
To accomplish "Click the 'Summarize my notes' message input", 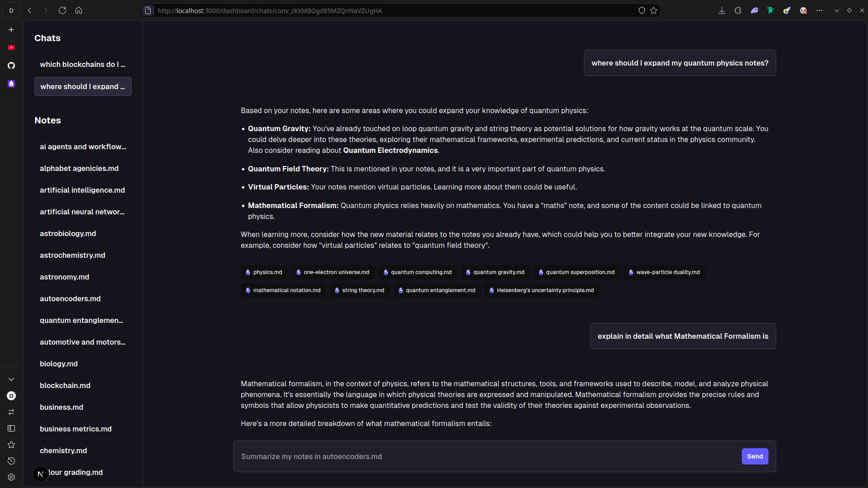I will tap(452, 456).
